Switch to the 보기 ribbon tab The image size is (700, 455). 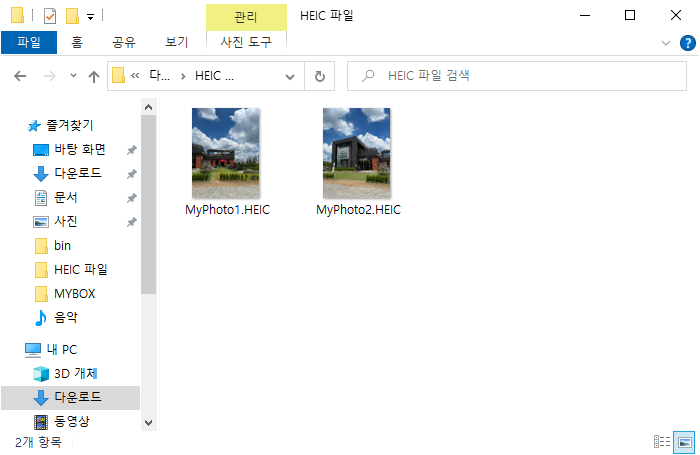tap(177, 42)
